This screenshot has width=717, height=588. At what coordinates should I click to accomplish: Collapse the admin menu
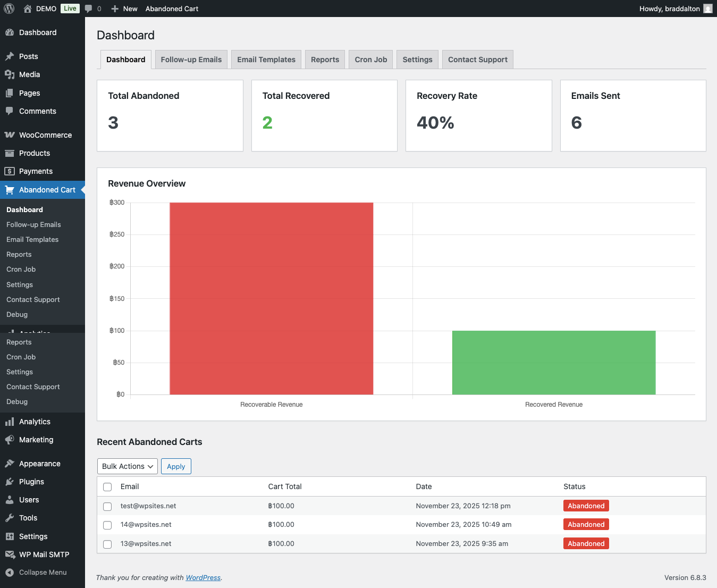(x=36, y=573)
